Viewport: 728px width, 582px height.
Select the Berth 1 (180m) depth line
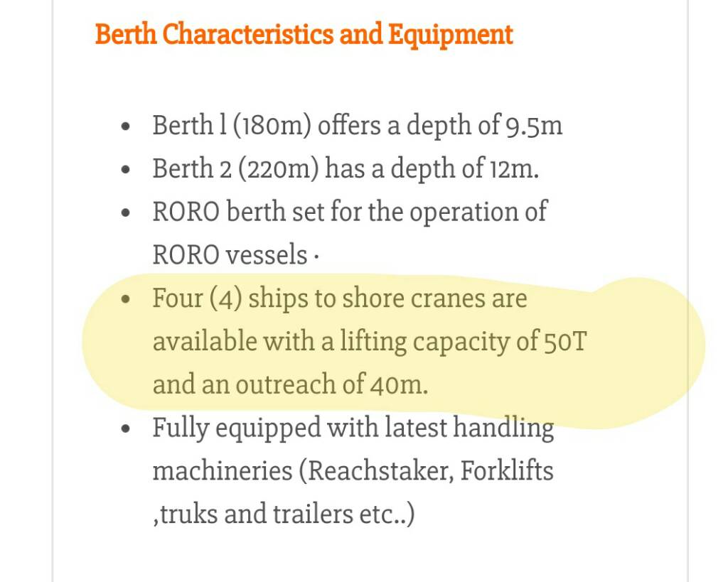tap(357, 126)
